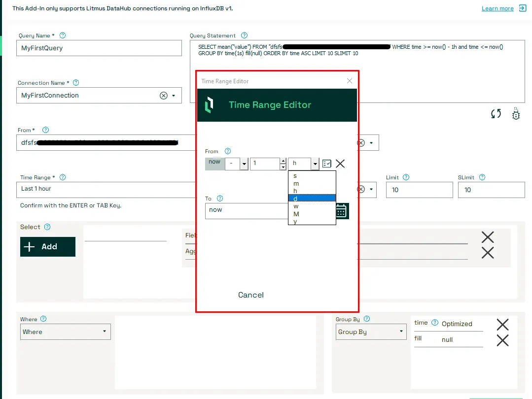Open the Learn more link
This screenshot has width=532, height=399.
[497, 8]
